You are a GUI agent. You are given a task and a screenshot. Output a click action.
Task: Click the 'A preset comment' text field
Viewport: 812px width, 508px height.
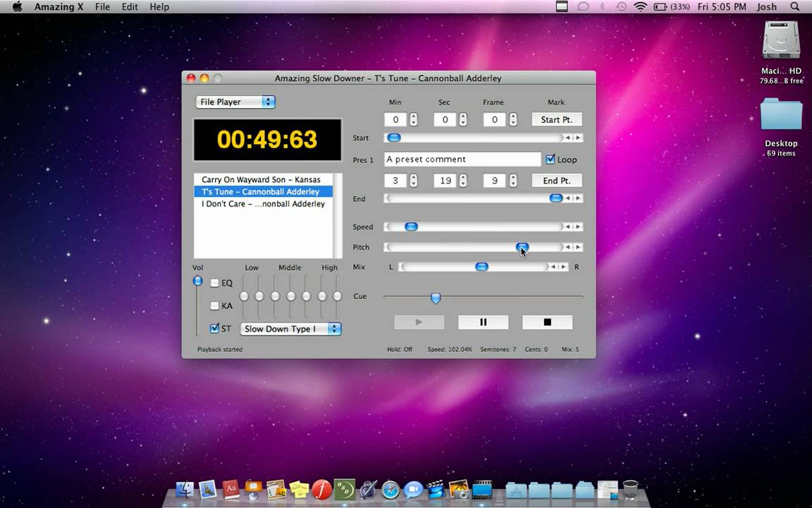(x=462, y=159)
